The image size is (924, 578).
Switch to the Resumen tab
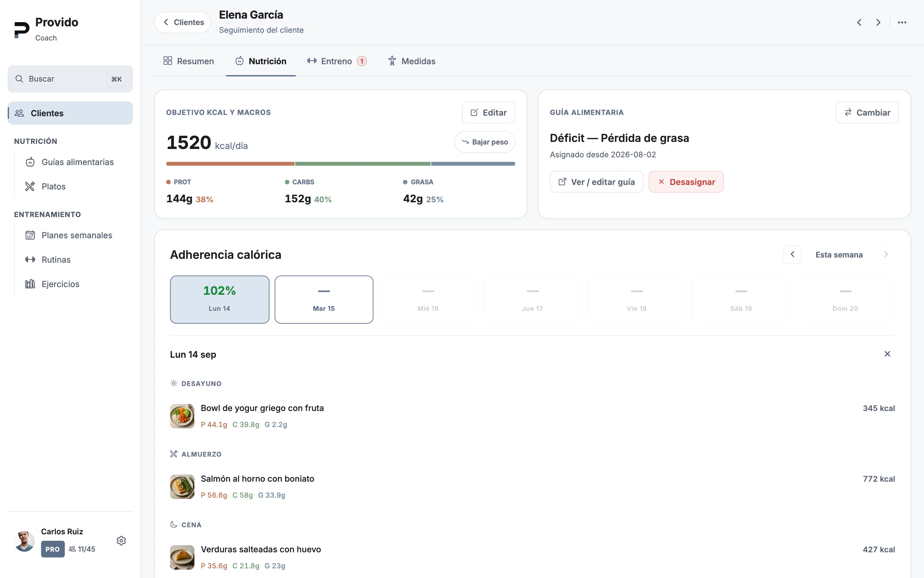pos(189,61)
